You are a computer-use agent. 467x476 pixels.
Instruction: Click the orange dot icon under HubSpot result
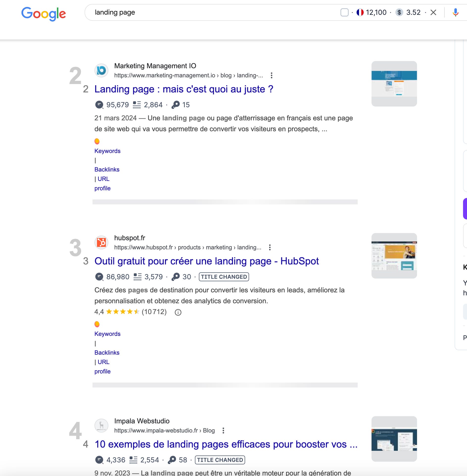point(97,324)
